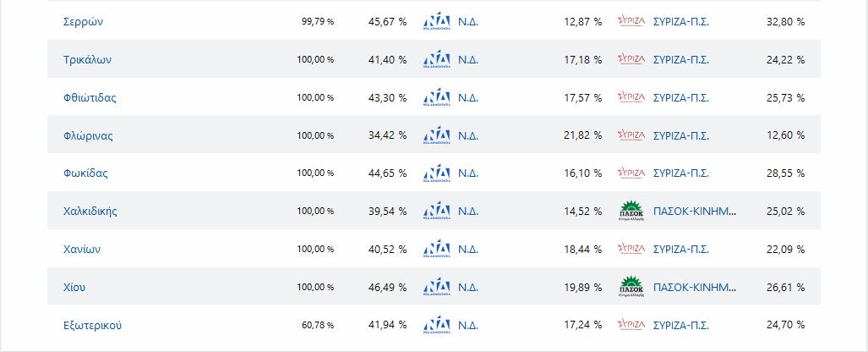Open the Τρικάλων district link
This screenshot has width=868, height=352.
click(x=87, y=60)
